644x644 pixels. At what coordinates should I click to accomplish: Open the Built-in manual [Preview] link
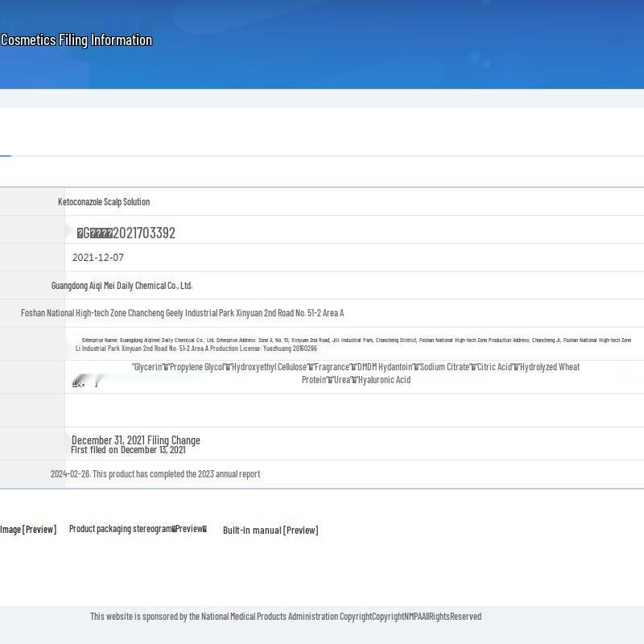point(270,530)
